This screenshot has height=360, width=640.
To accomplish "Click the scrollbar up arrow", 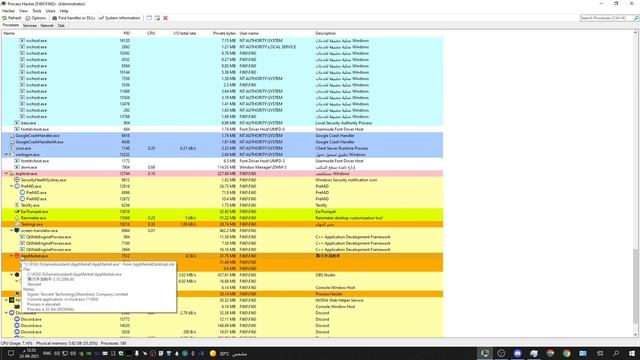I will [636, 33].
